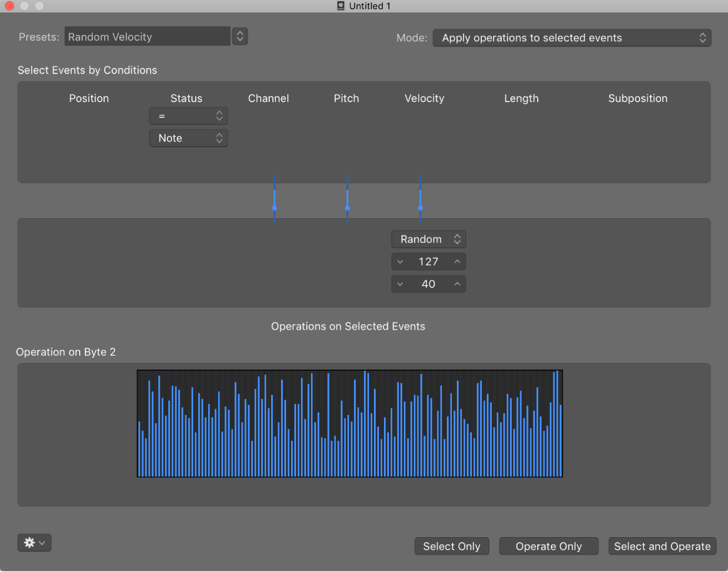Click the Length column header
The width and height of the screenshot is (728, 572).
click(522, 98)
